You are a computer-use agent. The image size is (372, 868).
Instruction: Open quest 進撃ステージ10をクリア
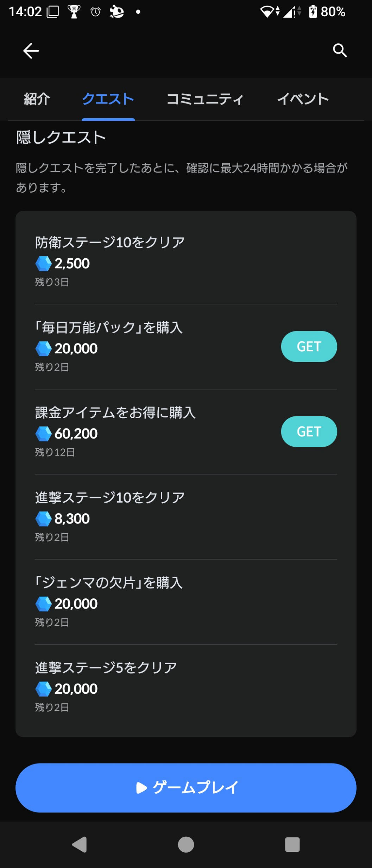pyautogui.click(x=186, y=517)
